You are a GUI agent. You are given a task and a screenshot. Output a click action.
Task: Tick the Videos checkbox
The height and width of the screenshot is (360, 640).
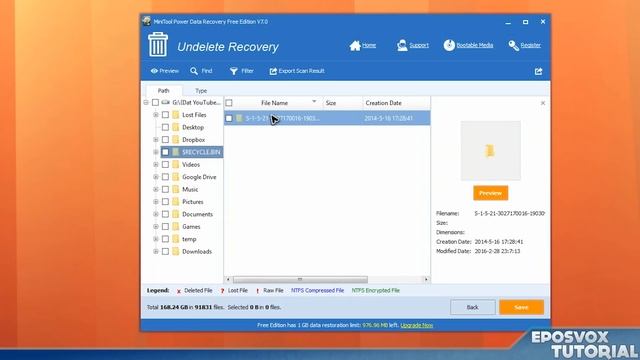click(x=165, y=164)
